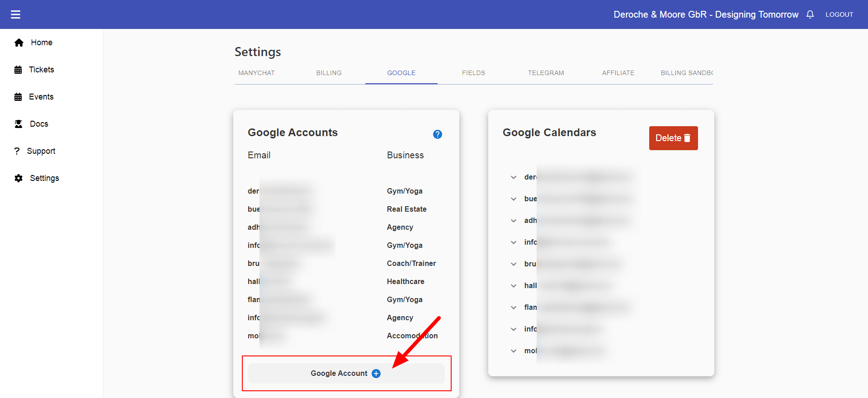Click 'Agency' in the 'info' row above 'mol'
Screen dimensions: 868x398
click(400, 317)
